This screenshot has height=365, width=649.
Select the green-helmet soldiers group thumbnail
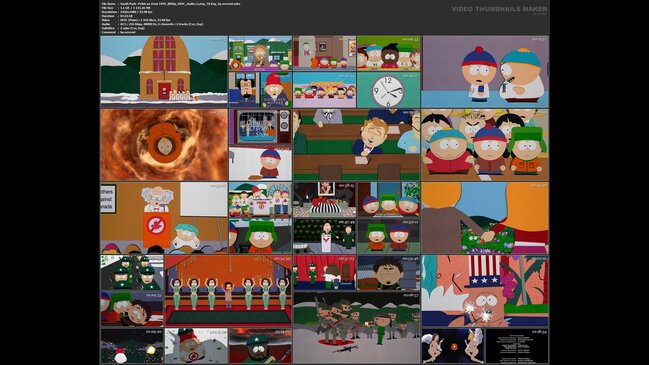coord(132,273)
